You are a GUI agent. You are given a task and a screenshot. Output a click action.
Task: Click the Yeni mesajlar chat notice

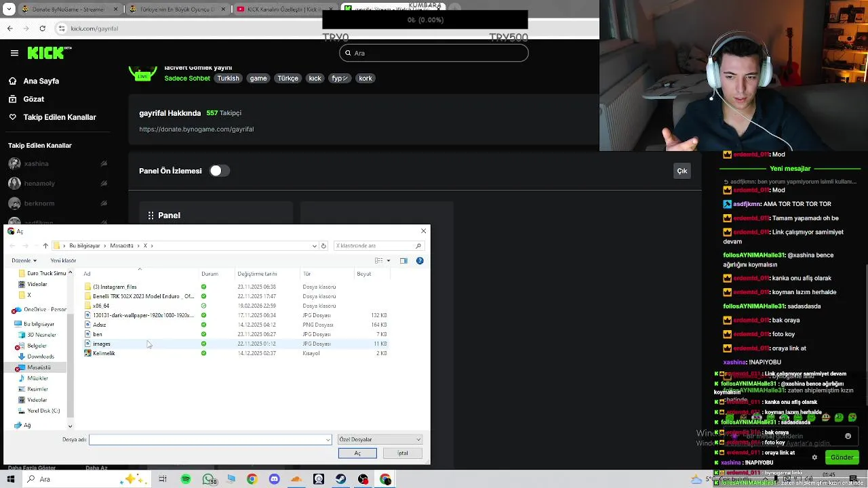pyautogui.click(x=790, y=168)
